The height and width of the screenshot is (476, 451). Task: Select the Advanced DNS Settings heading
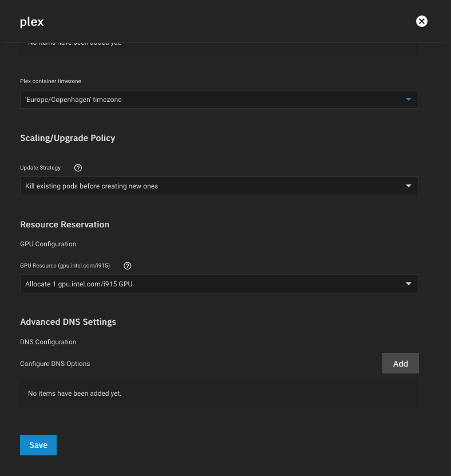[x=68, y=322]
